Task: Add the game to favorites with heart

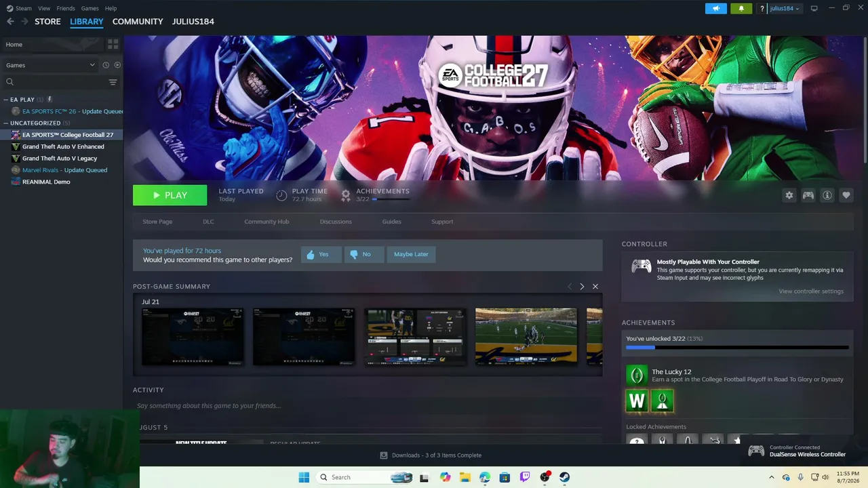Action: tap(846, 195)
